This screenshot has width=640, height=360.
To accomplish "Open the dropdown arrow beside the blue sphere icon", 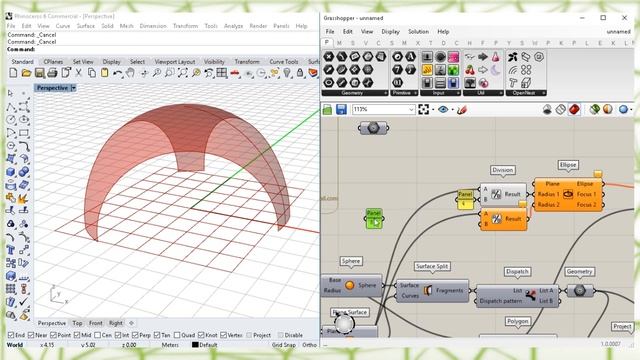I will (631, 110).
